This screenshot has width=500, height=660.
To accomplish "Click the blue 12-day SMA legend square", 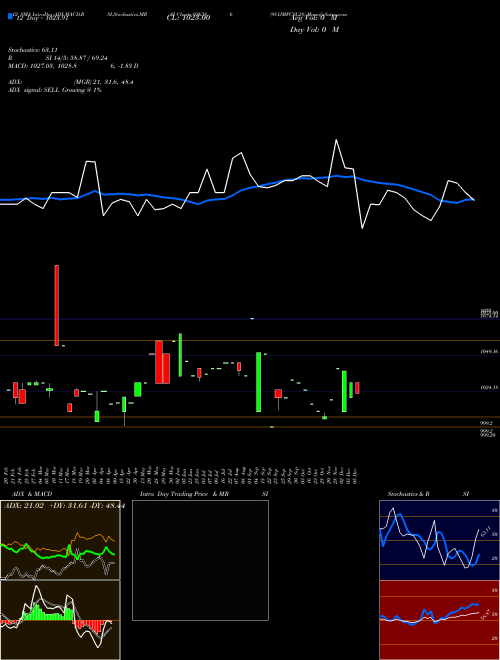I will tap(10, 16).
